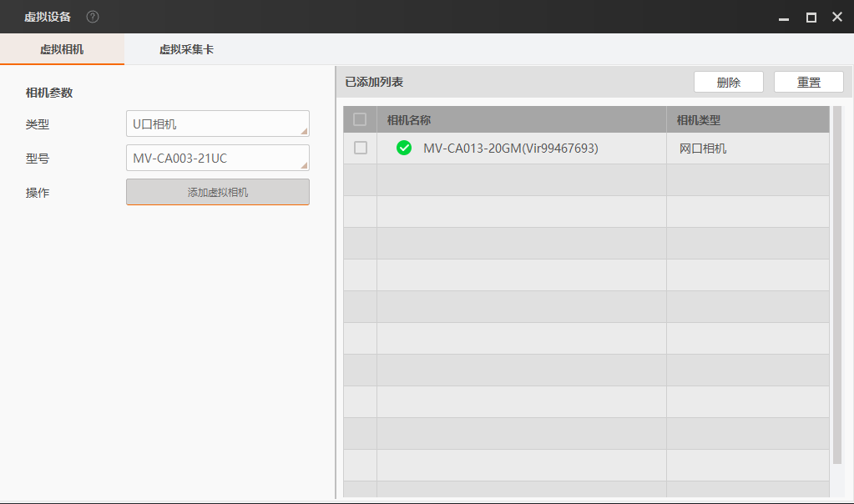
Task: Minimize the 虚拟设备 window
Action: [x=784, y=18]
